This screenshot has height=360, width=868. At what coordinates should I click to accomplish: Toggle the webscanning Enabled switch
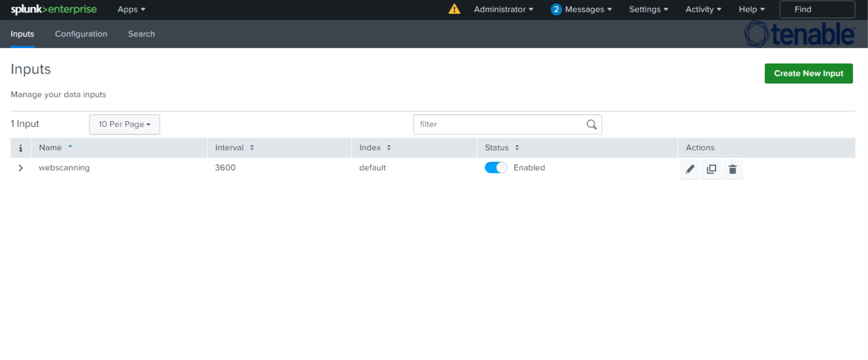[496, 167]
